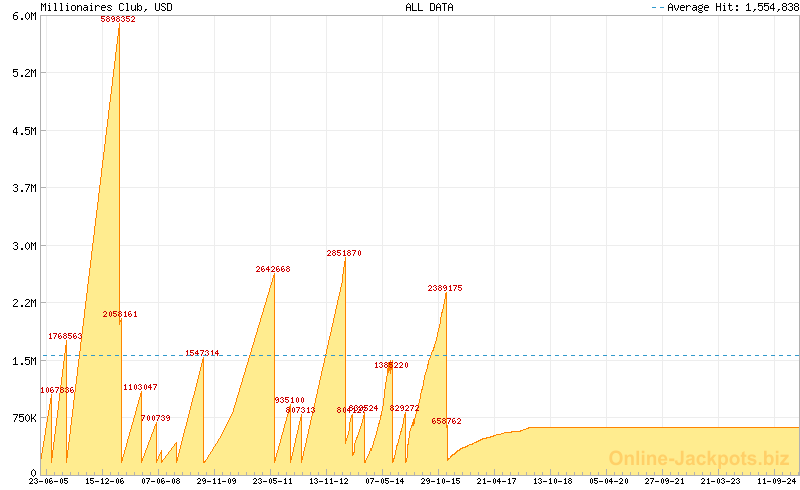Viewport: 800px width, 490px height.
Task: Click the 5898352 peak value label
Action: [x=118, y=19]
